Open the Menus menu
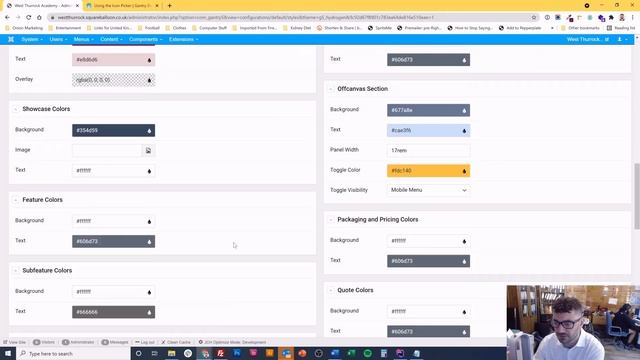Viewport: 640px width, 360px height. 83,39
